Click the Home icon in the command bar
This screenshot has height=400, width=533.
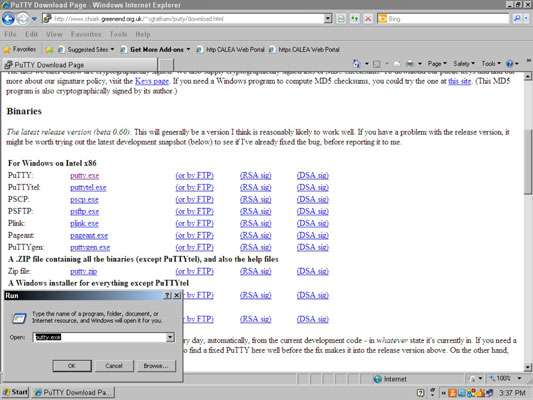[x=356, y=64]
